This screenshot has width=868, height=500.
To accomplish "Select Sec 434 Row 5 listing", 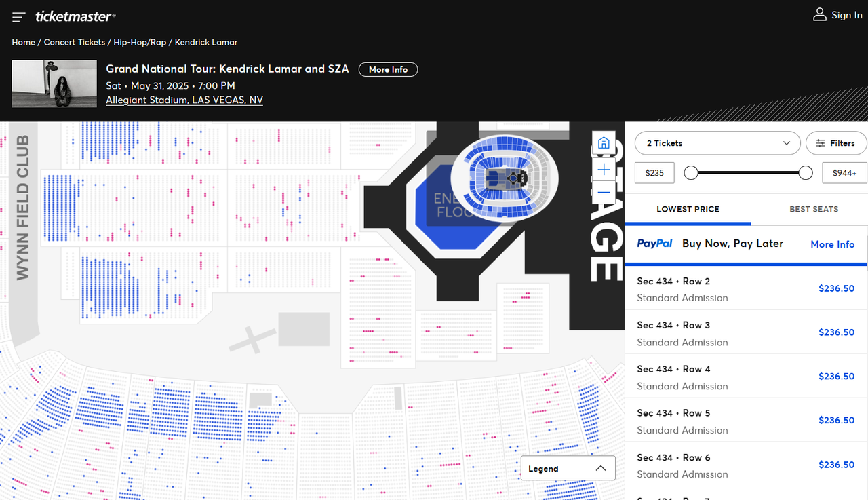I will (x=746, y=421).
